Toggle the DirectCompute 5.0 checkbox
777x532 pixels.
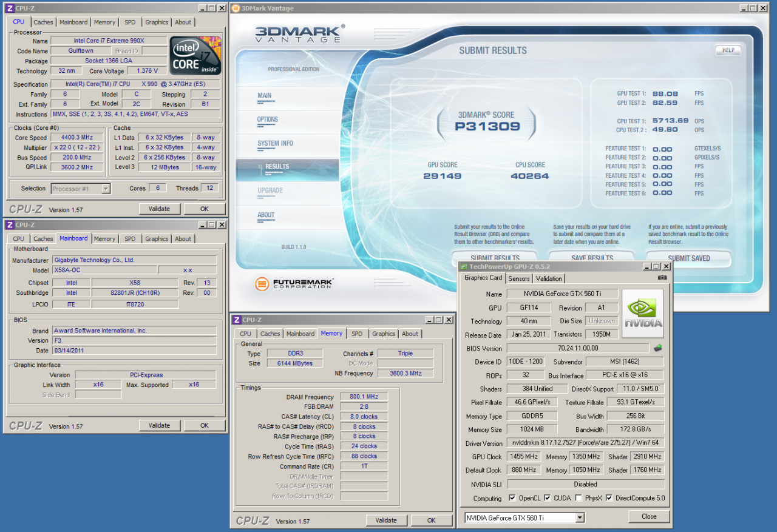point(609,498)
